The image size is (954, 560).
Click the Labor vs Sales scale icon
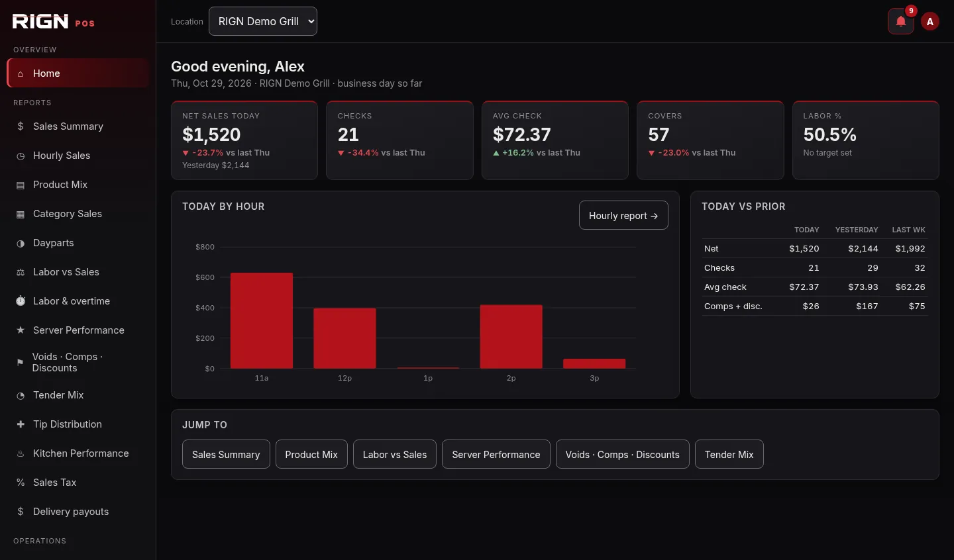21,272
